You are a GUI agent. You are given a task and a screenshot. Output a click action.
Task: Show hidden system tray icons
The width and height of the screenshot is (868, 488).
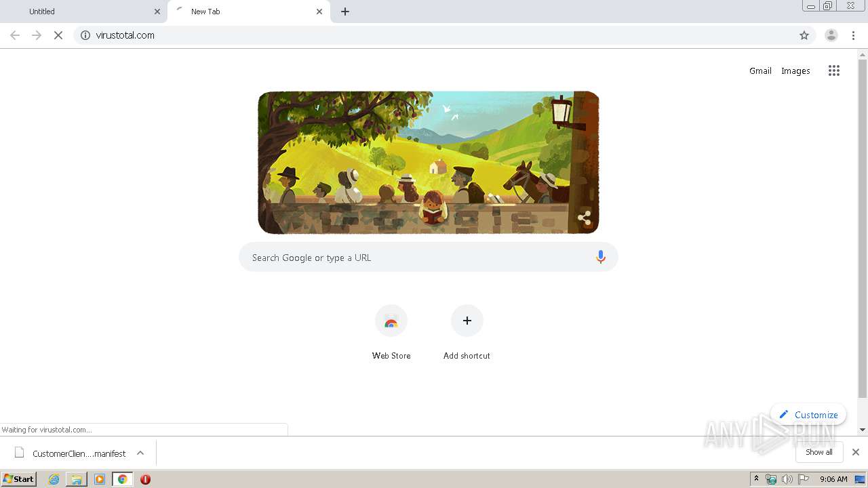click(757, 479)
